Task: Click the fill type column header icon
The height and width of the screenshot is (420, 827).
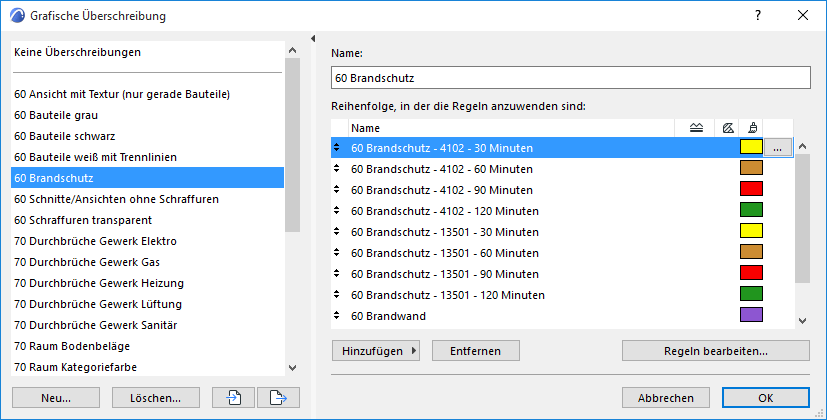Action: (x=728, y=127)
